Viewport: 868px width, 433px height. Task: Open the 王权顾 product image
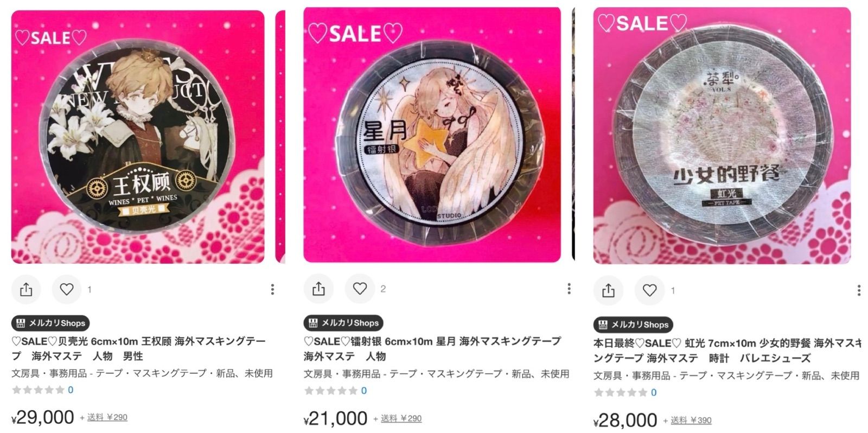tap(138, 137)
